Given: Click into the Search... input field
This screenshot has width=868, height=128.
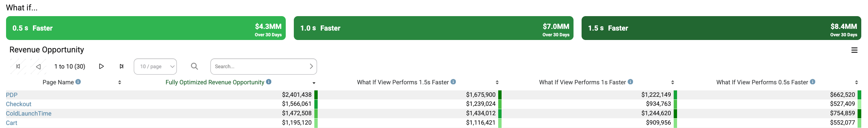Looking at the screenshot, I should coord(260,67).
